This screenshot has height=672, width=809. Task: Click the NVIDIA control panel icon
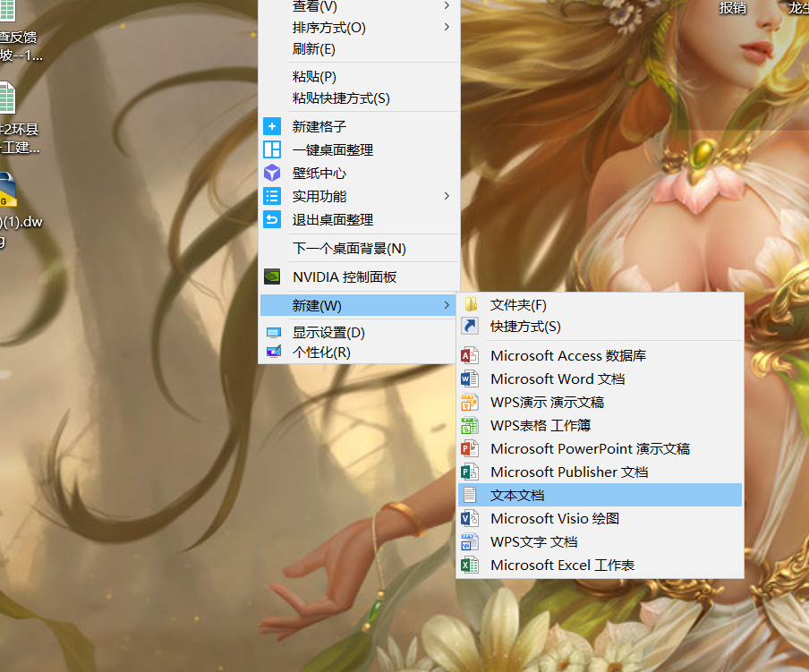(x=272, y=277)
